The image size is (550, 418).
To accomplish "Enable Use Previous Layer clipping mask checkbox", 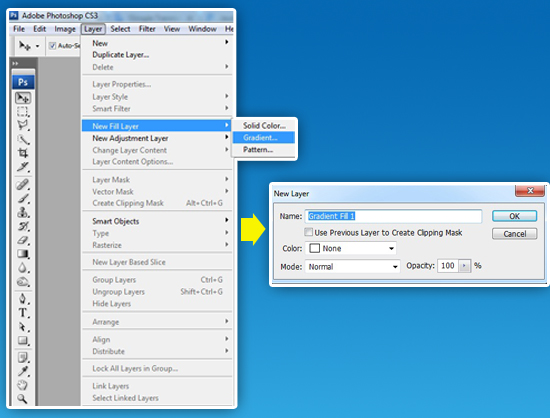I will pos(308,232).
